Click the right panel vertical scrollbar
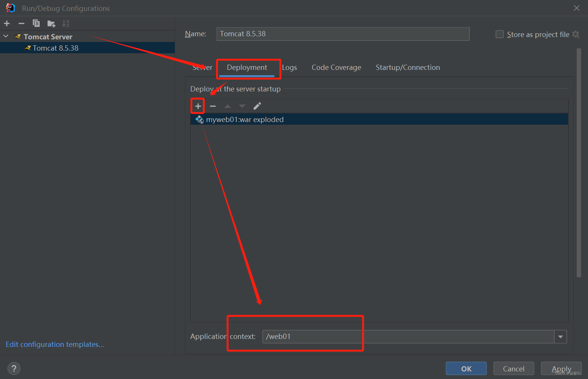This screenshot has height=379, width=588. tap(579, 162)
